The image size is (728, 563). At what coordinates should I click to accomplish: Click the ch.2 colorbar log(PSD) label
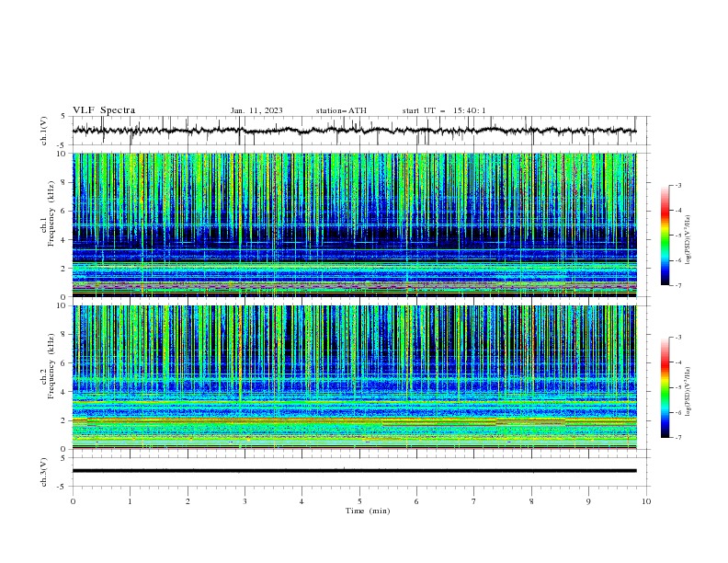688,392
